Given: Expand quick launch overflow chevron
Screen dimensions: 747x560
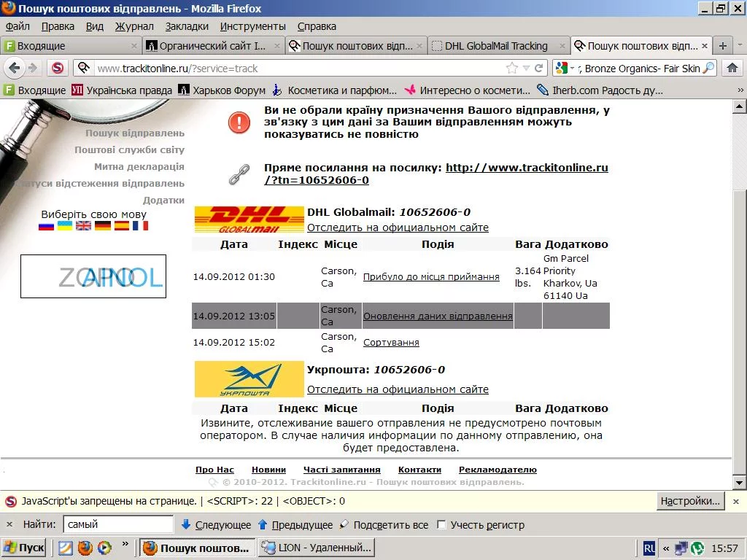Looking at the screenshot, I should point(125,543).
